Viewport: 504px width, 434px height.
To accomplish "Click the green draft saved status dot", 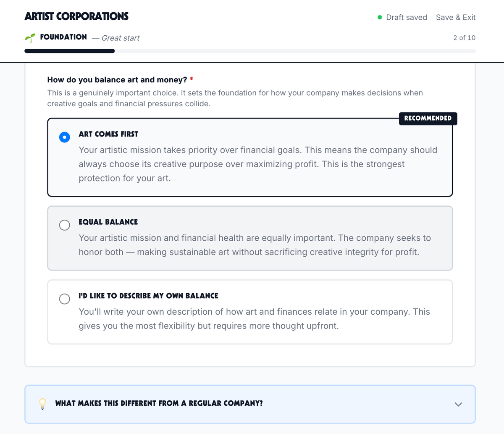I will [380, 17].
